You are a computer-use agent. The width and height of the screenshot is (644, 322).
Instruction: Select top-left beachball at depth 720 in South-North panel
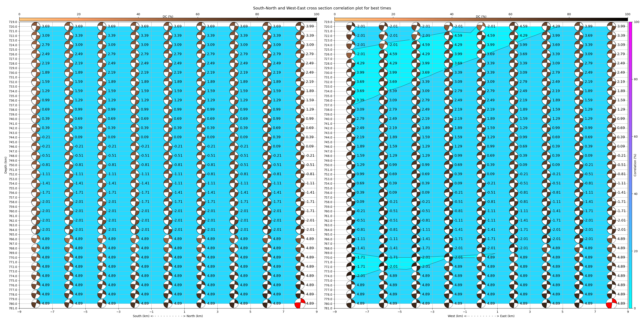click(x=36, y=26)
